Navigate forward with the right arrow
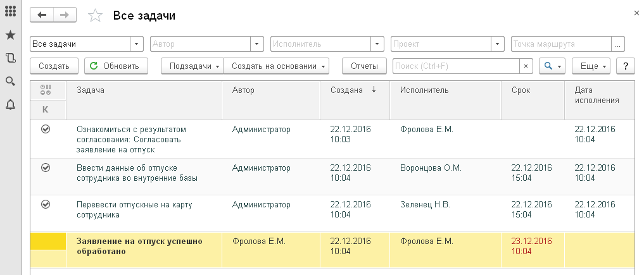 pos(65,16)
